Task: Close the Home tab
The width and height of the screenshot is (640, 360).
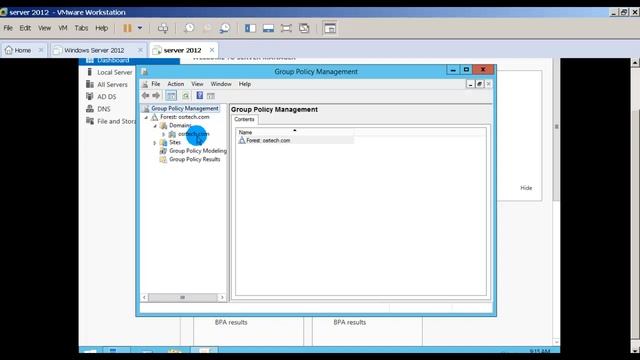Action: pyautogui.click(x=41, y=50)
